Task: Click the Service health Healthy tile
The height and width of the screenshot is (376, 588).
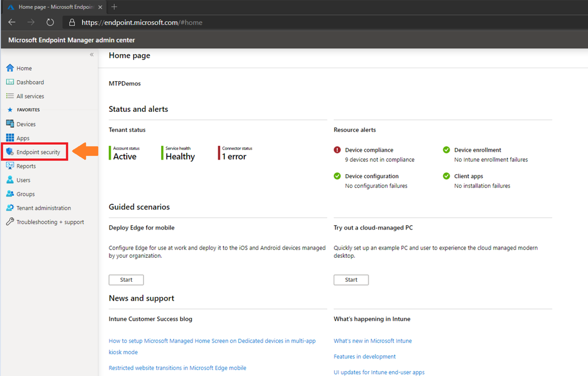Action: [178, 154]
